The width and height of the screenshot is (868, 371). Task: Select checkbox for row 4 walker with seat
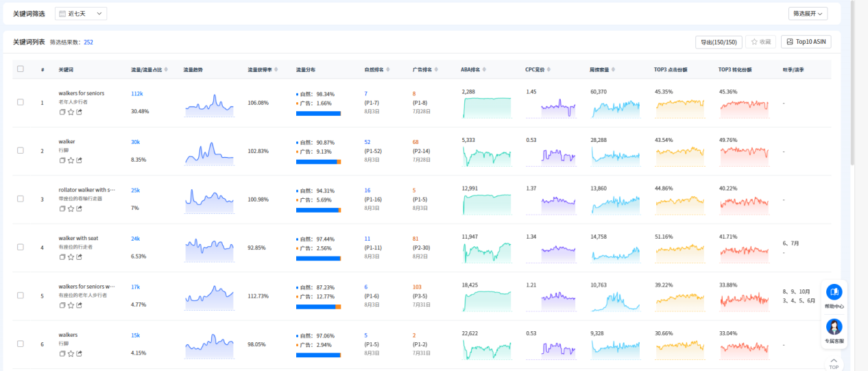(x=21, y=247)
